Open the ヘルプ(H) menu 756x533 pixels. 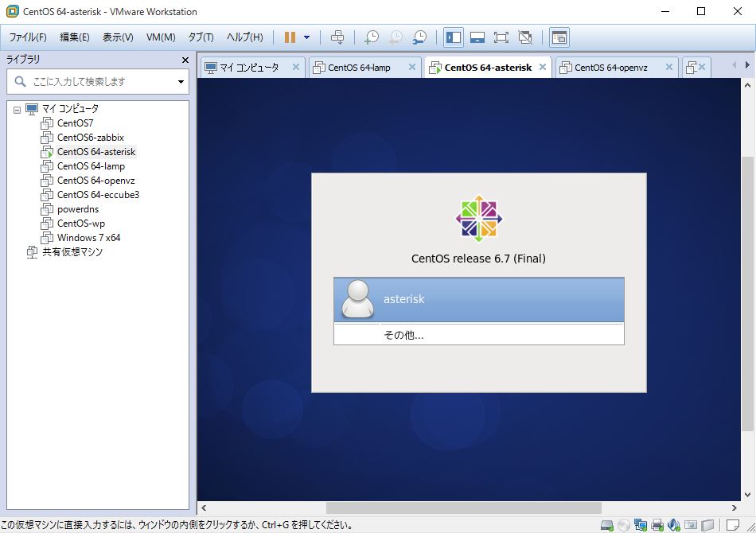[x=245, y=37]
